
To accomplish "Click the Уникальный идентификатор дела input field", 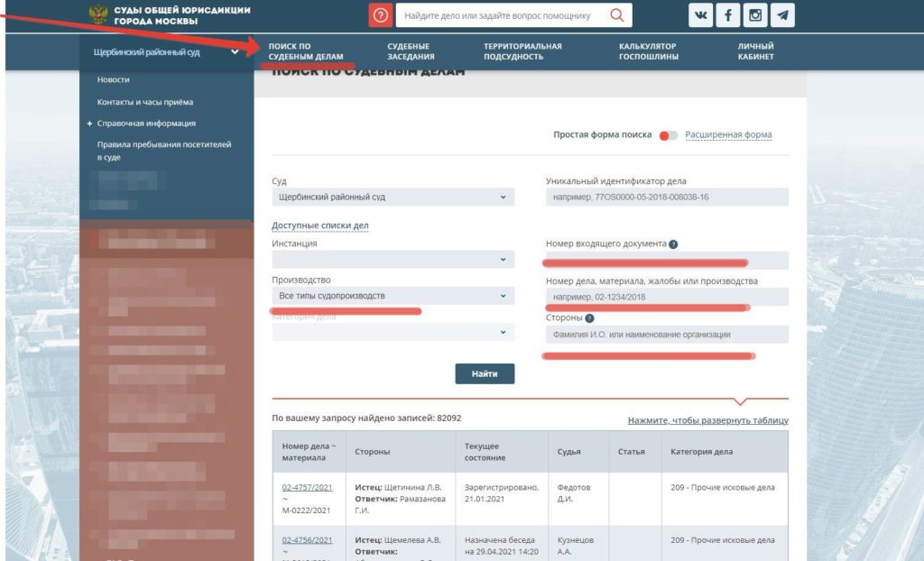I will tap(667, 197).
